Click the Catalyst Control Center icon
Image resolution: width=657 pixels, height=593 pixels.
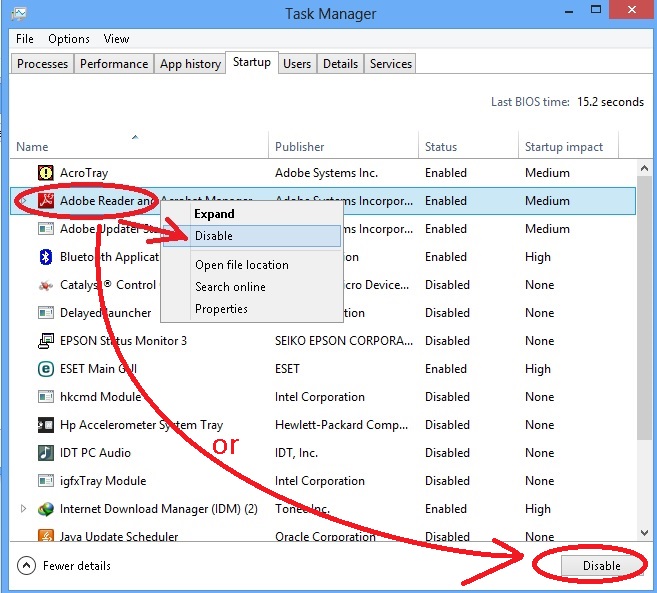click(46, 285)
